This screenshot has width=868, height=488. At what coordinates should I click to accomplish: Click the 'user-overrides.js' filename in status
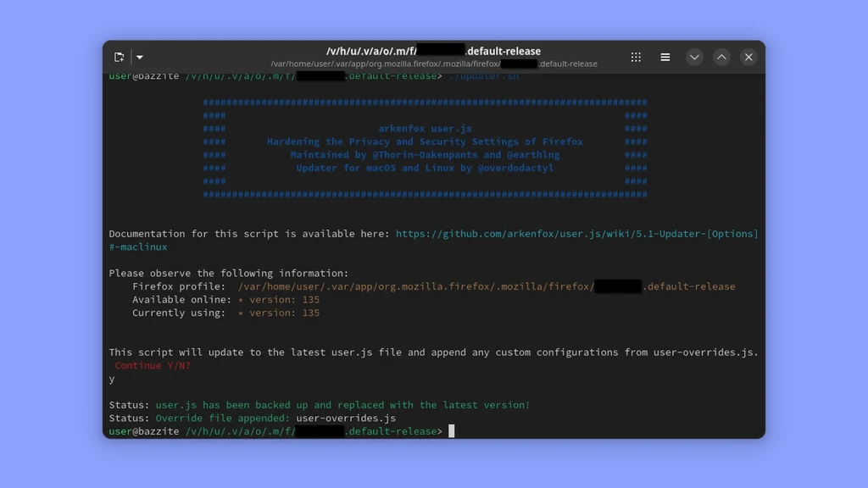[346, 418]
